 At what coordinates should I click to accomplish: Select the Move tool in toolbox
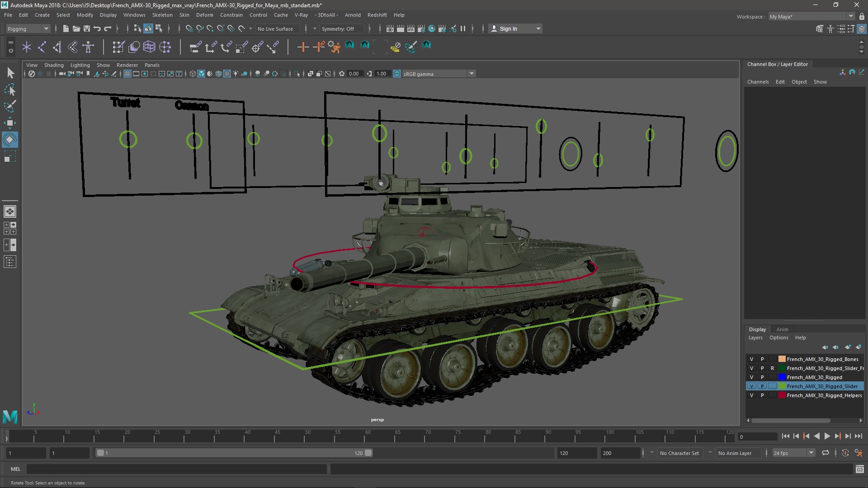pyautogui.click(x=10, y=123)
